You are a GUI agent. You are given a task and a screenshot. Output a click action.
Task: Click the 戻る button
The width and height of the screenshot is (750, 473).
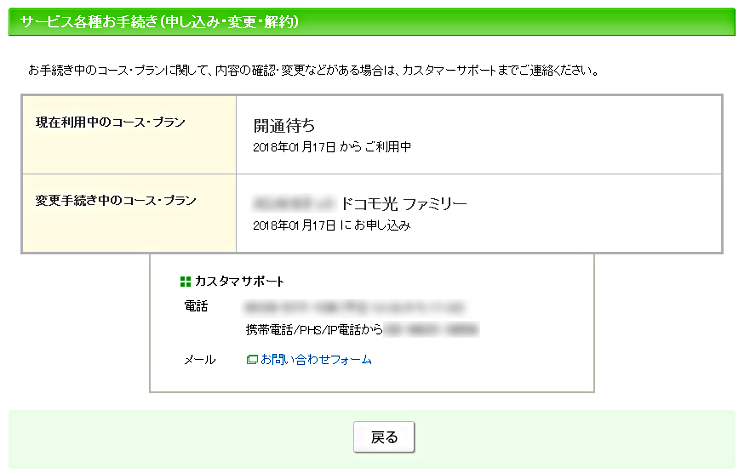tap(384, 437)
